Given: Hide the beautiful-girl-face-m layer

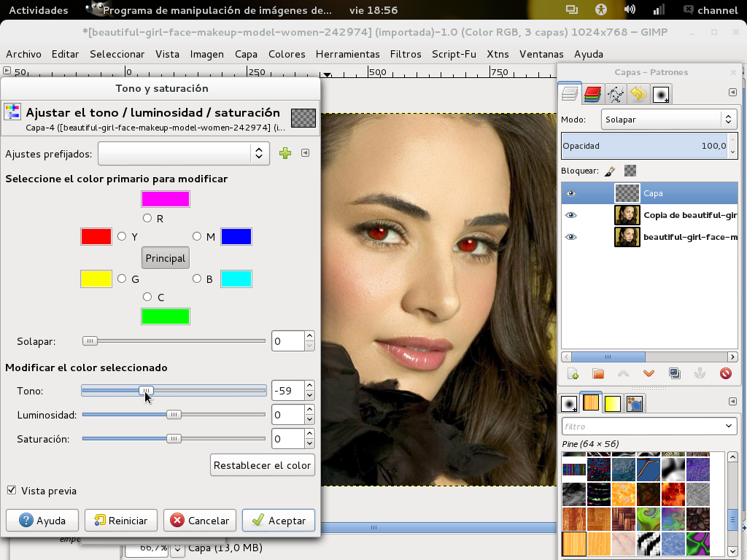Looking at the screenshot, I should [x=571, y=236].
